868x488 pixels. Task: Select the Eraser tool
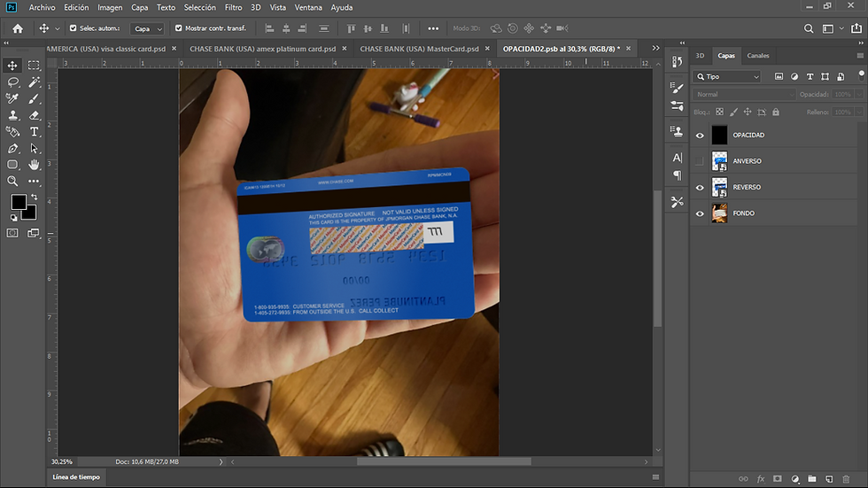tap(34, 115)
